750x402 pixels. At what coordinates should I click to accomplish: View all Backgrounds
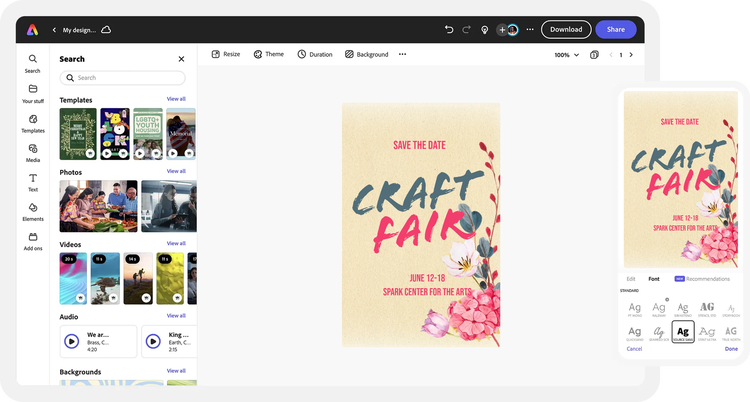[x=176, y=371]
